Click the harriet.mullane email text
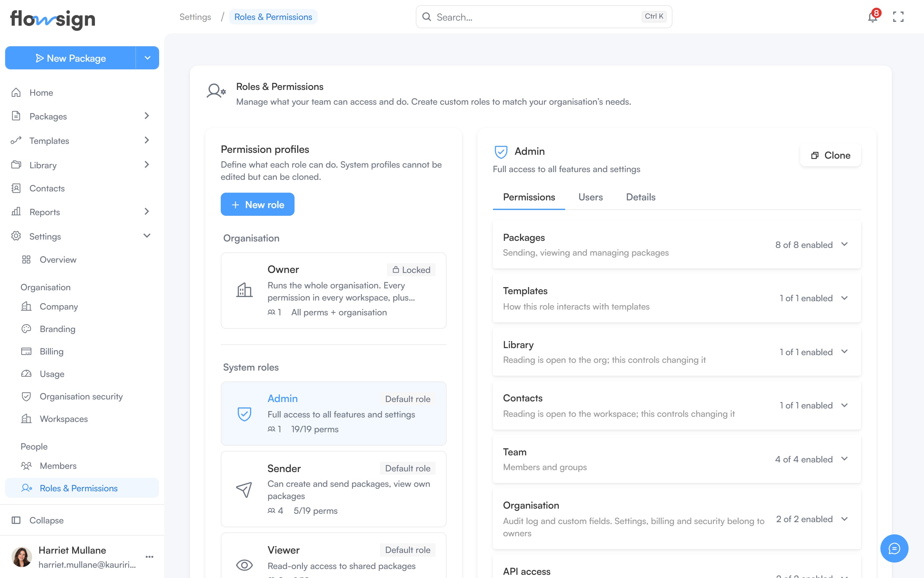 [87, 565]
